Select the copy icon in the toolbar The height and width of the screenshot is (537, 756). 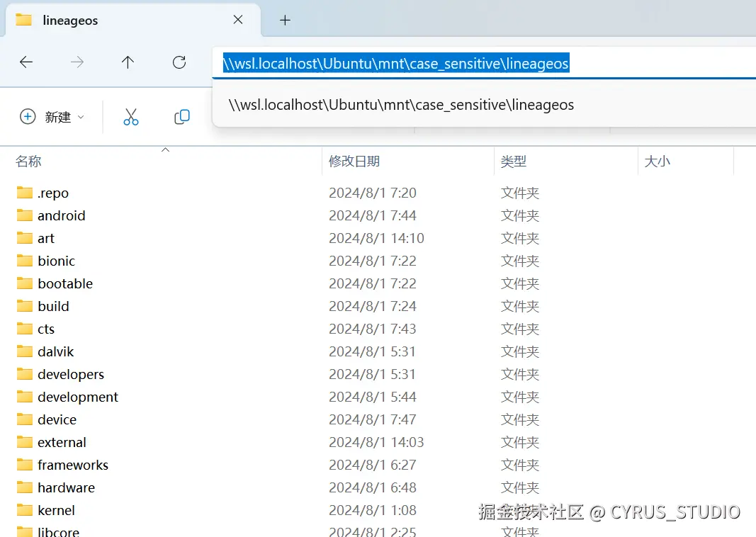[x=181, y=117]
